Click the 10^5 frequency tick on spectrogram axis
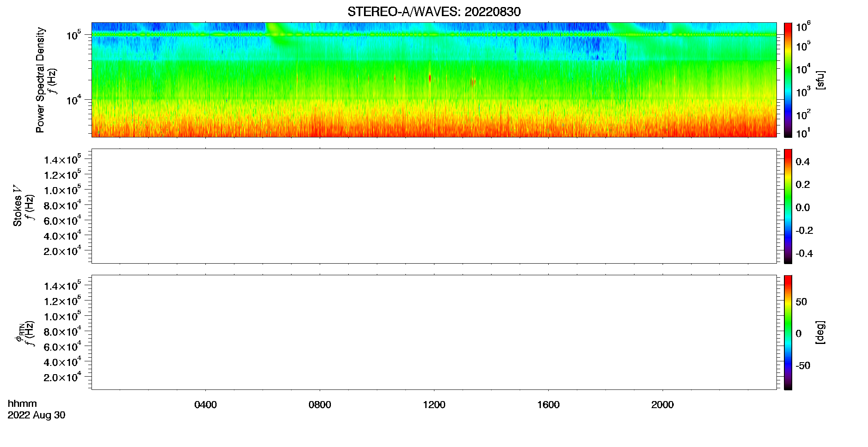This screenshot has height=447, width=868. 74,35
